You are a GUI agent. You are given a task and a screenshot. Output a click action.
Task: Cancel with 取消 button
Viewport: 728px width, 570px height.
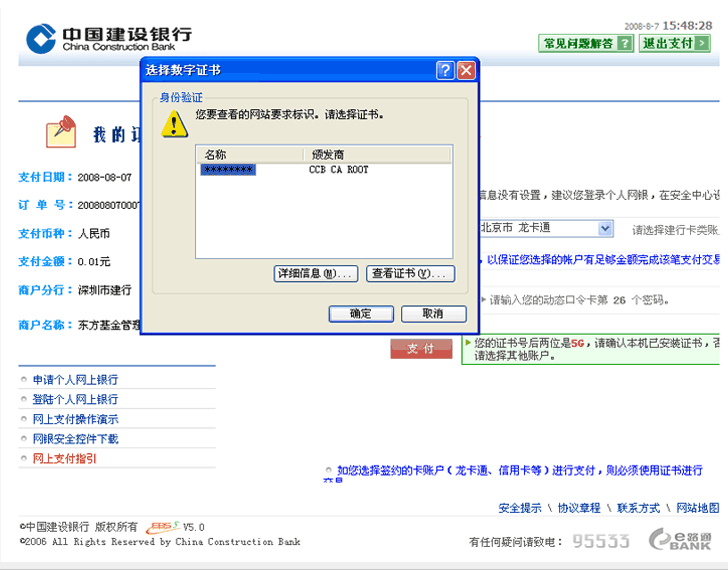coord(434,314)
